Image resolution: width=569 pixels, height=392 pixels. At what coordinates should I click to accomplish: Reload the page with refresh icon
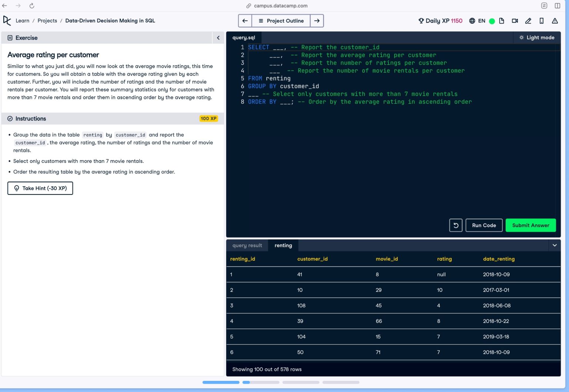32,6
